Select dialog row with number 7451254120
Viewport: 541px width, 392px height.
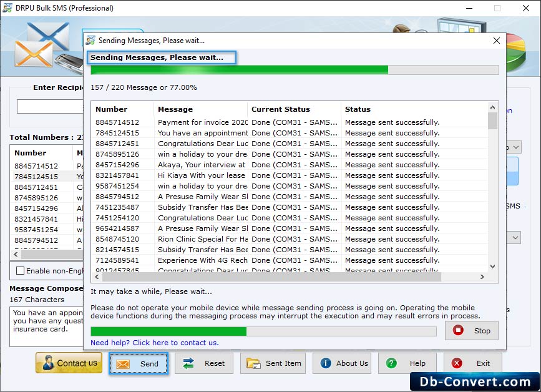click(x=290, y=218)
